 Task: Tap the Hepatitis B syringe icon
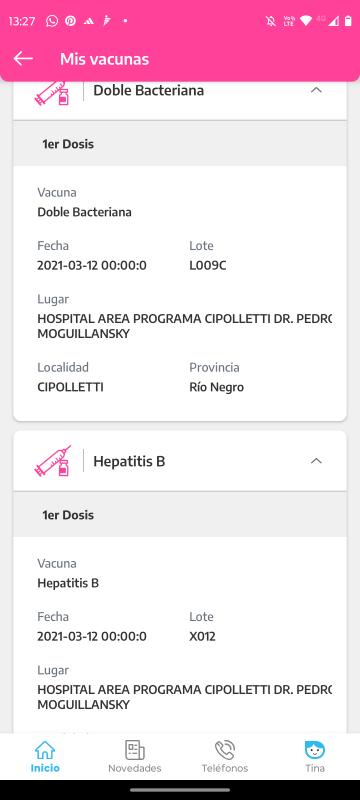pyautogui.click(x=52, y=461)
